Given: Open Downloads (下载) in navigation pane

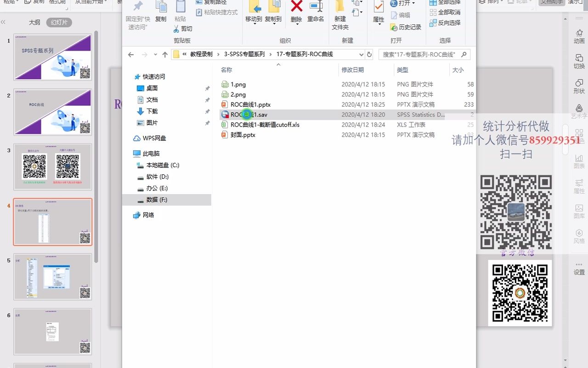Looking at the screenshot, I should pyautogui.click(x=152, y=111).
